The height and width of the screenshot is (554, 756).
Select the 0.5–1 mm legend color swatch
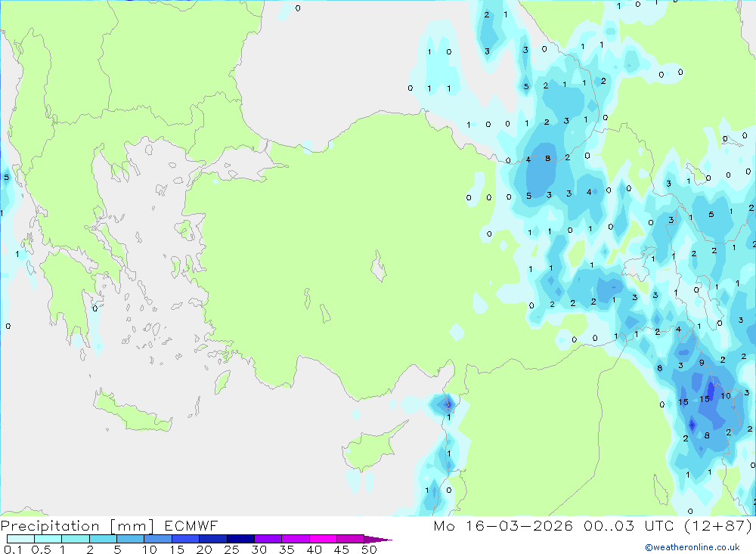48,539
